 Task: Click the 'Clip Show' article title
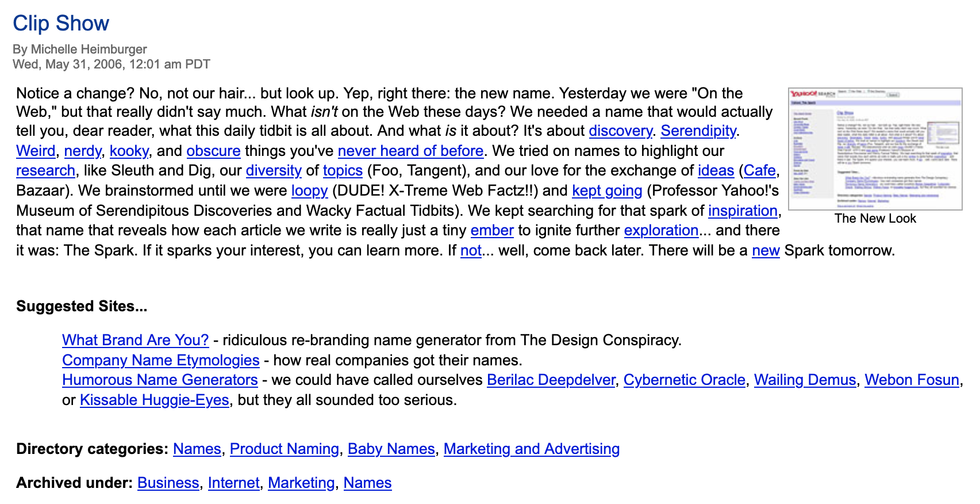point(61,24)
